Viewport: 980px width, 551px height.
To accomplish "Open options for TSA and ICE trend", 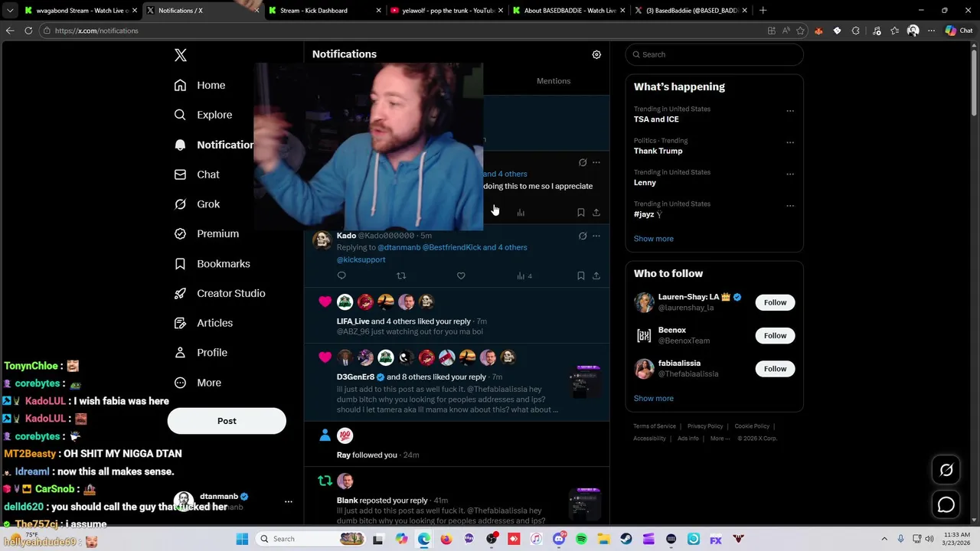I will (x=790, y=111).
